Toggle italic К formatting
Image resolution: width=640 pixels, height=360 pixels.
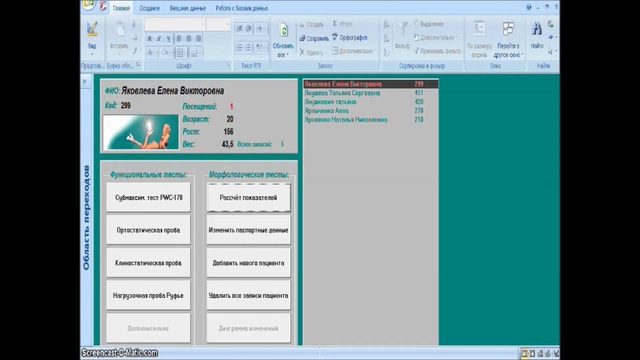(159, 39)
